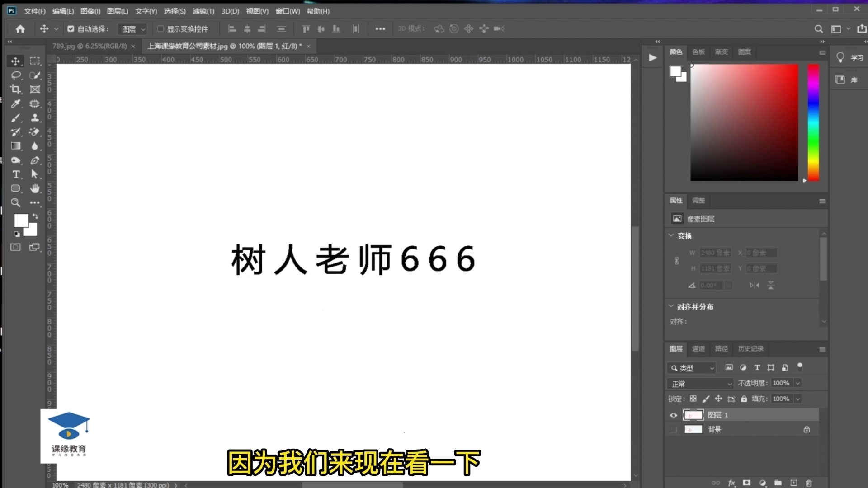
Task: Select the Zoom tool
Action: pyautogui.click(x=16, y=202)
